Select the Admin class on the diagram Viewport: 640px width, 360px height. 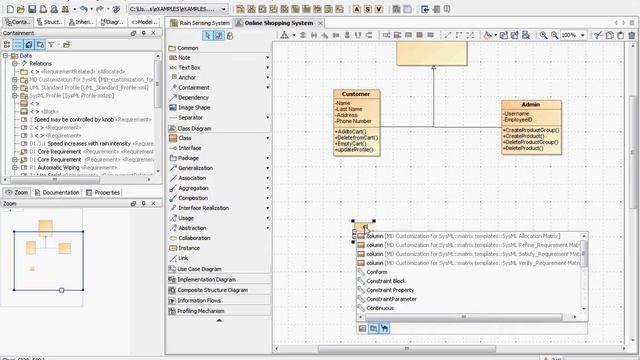tap(531, 127)
